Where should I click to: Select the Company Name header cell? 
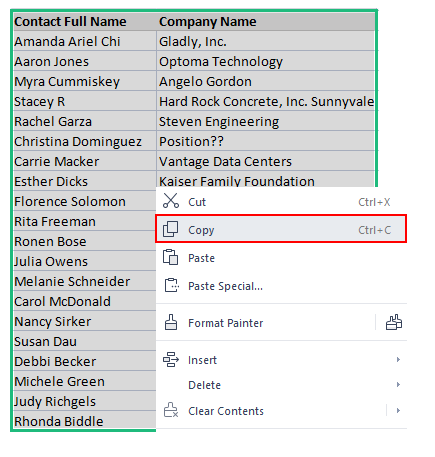click(266, 22)
